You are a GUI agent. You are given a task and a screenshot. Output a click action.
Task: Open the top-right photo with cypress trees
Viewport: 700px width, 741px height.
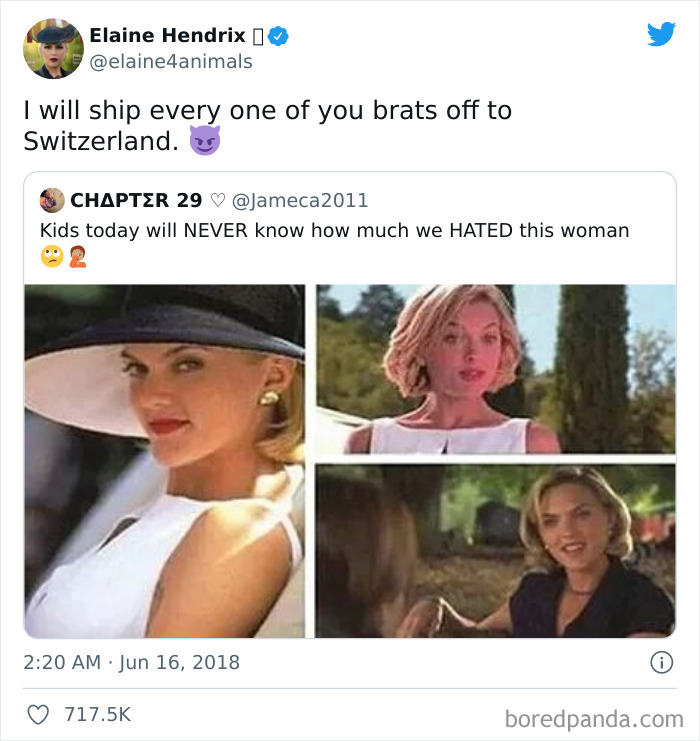495,369
